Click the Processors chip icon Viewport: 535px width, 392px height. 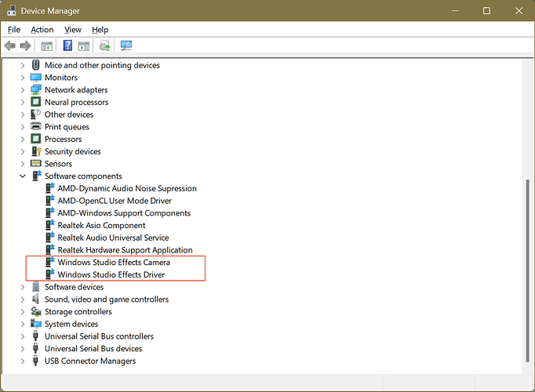36,139
